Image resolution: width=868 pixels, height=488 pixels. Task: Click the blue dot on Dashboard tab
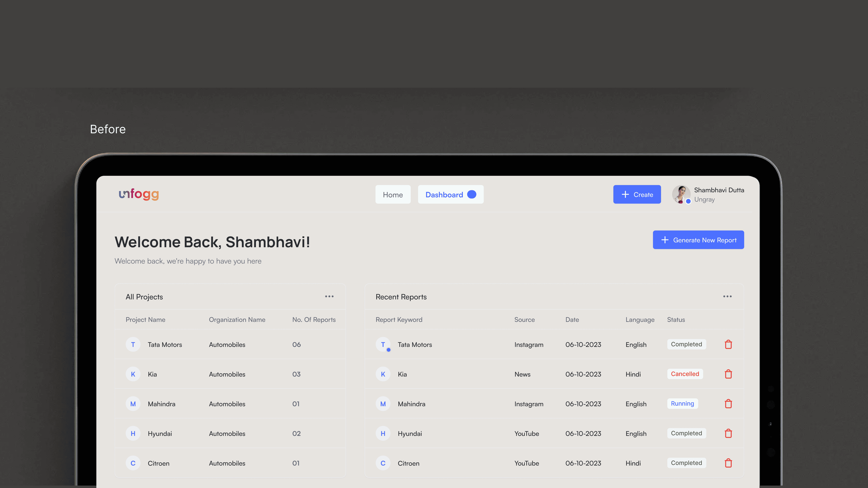472,194
